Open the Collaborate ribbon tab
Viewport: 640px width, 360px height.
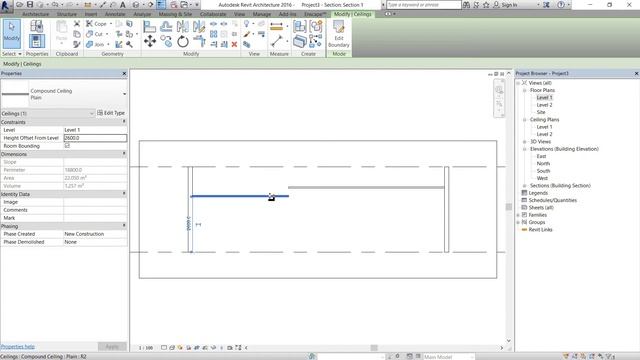coord(213,14)
